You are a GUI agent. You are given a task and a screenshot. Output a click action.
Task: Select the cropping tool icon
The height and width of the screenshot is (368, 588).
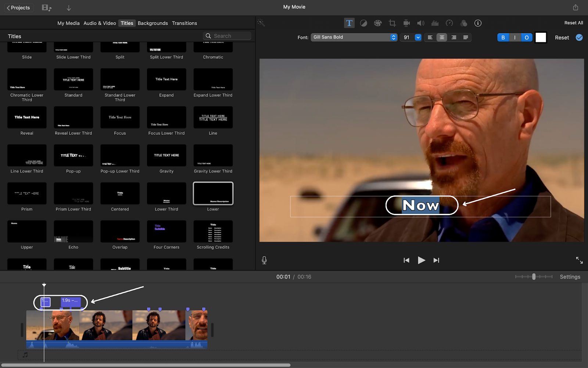point(392,23)
